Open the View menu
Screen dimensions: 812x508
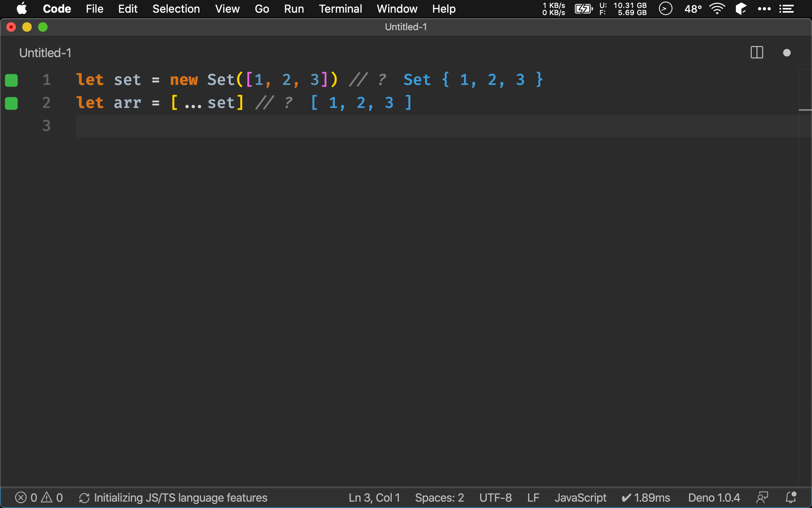pyautogui.click(x=227, y=9)
